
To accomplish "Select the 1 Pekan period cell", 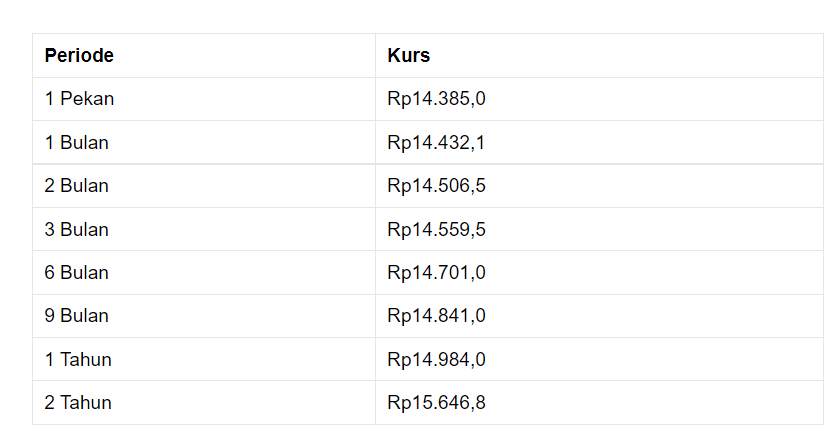I will 204,99.
